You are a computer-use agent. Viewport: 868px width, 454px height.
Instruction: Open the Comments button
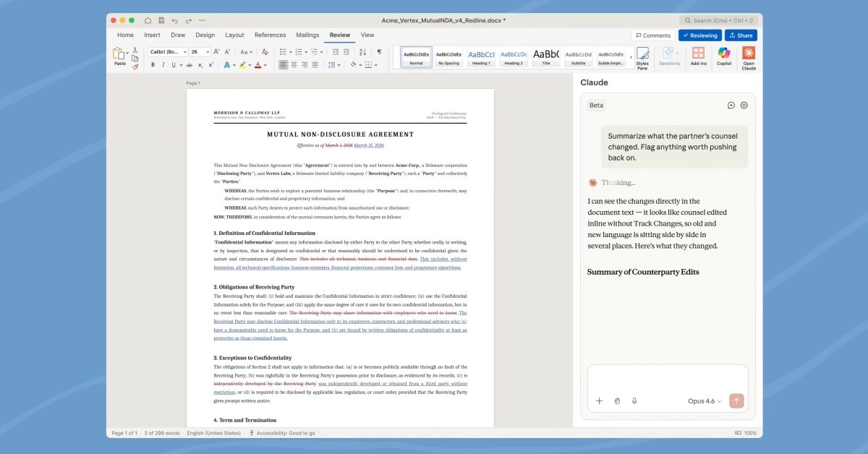653,35
